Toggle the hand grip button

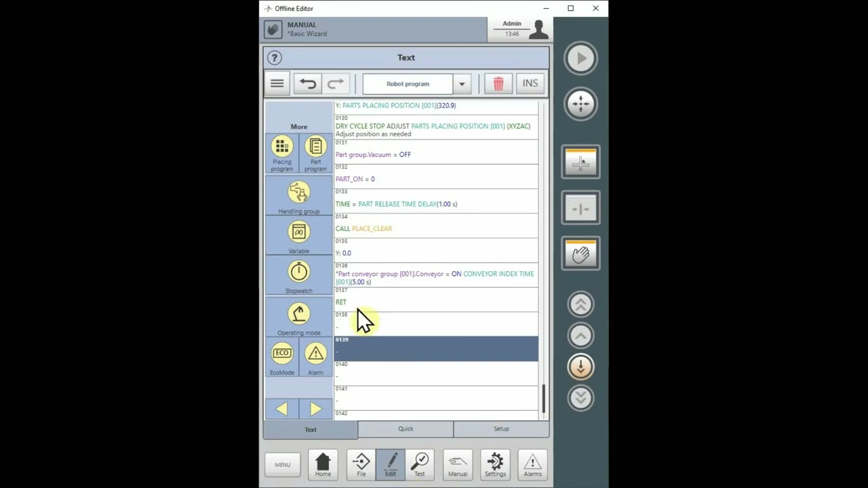pos(580,254)
